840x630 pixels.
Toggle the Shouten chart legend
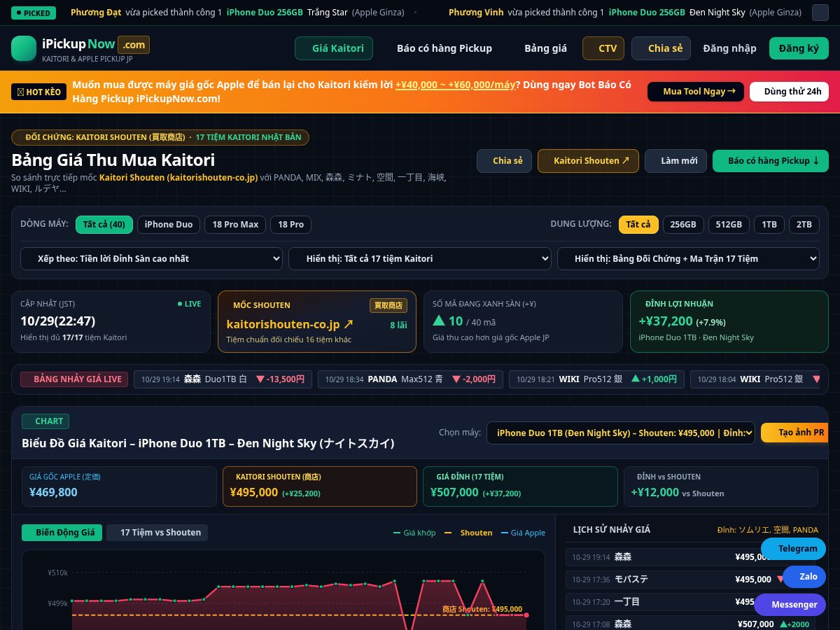[x=468, y=533]
